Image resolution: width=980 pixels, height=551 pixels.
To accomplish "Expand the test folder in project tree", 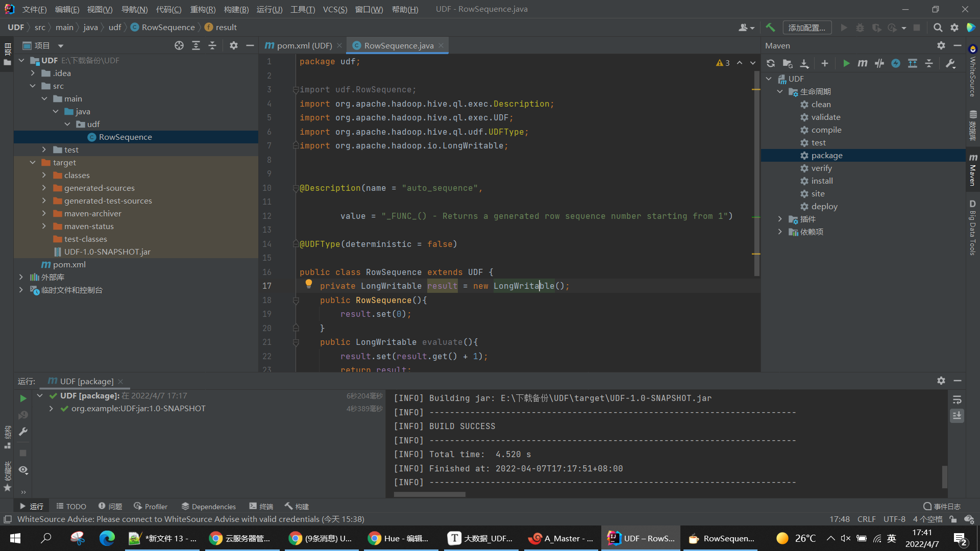I will click(44, 149).
